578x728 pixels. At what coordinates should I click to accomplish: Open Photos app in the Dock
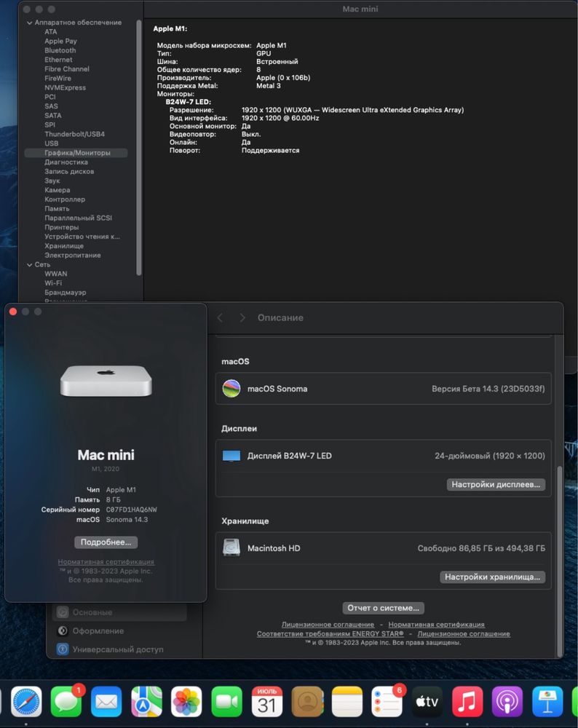186,702
